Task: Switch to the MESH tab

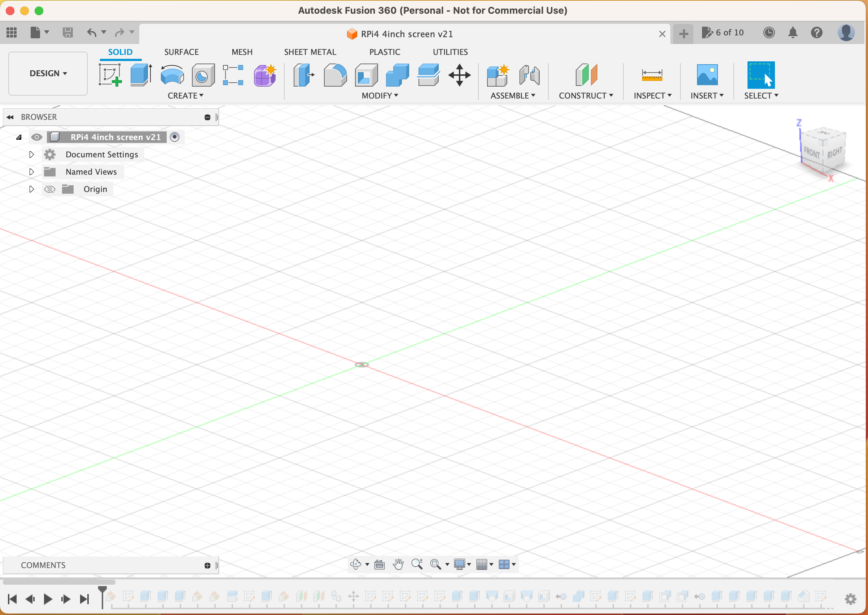Action: click(242, 52)
